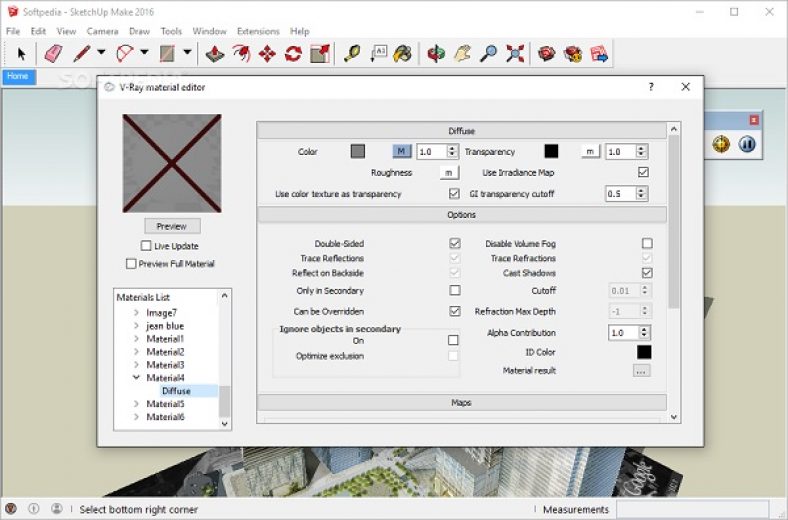Uncheck the Cast Shadows option
Screen dimensions: 788x520
[x=647, y=273]
